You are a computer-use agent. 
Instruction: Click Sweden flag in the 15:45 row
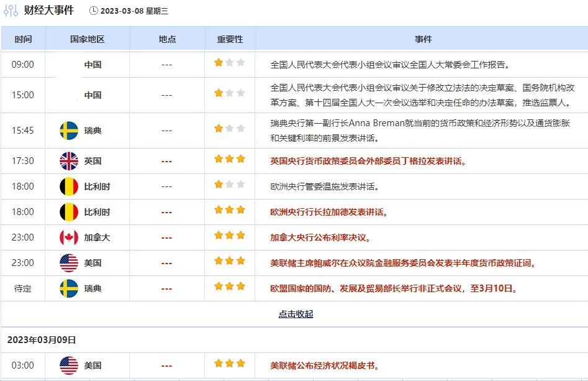pos(69,131)
